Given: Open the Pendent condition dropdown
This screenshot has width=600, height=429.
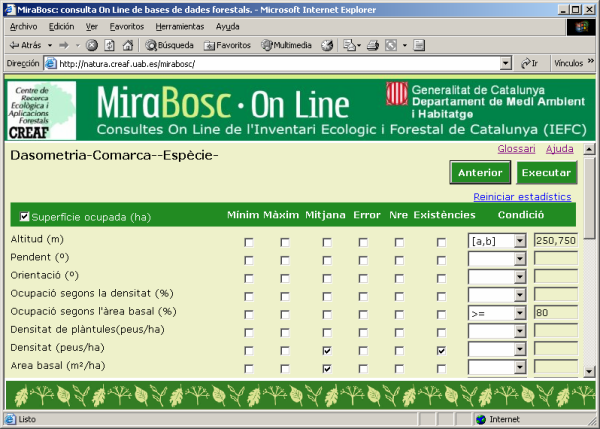Looking at the screenshot, I should coord(497,259).
